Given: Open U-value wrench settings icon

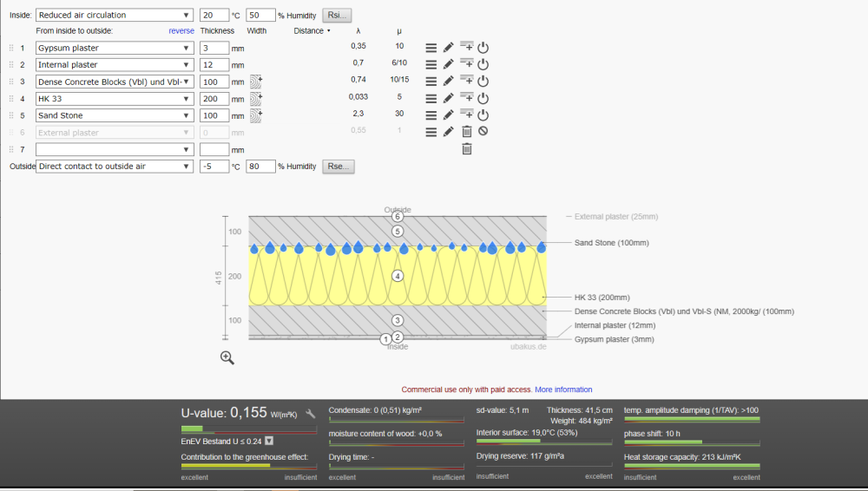Looking at the screenshot, I should tap(311, 414).
